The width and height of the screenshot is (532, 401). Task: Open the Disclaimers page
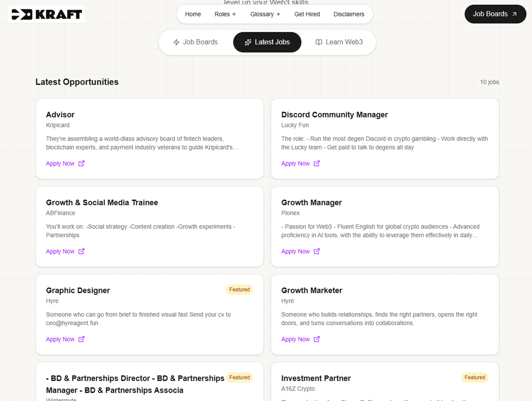(x=349, y=14)
